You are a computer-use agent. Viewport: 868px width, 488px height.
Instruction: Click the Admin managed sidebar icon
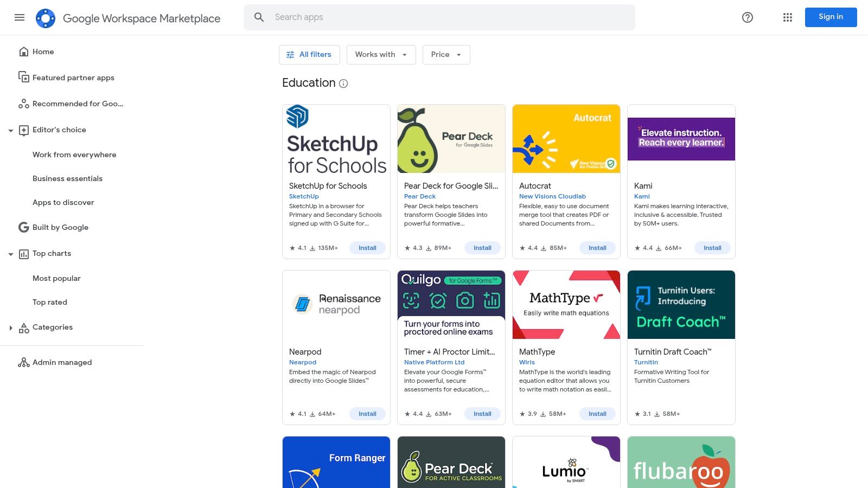tap(24, 362)
